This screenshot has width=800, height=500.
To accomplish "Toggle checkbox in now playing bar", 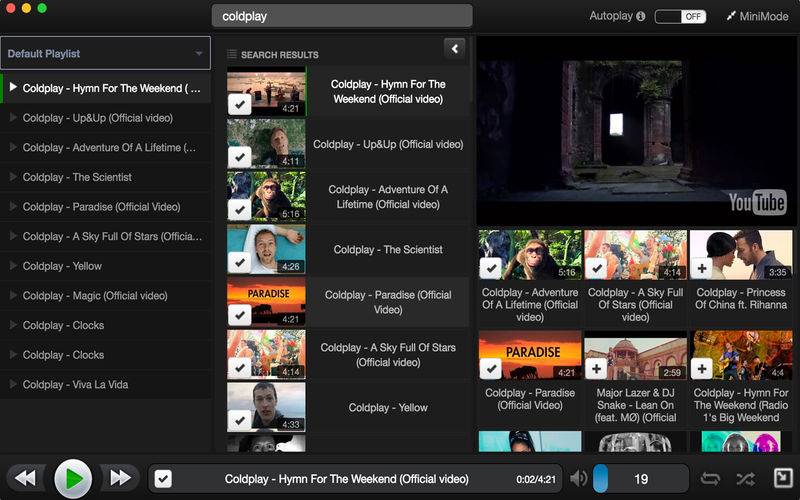I will pyautogui.click(x=163, y=479).
